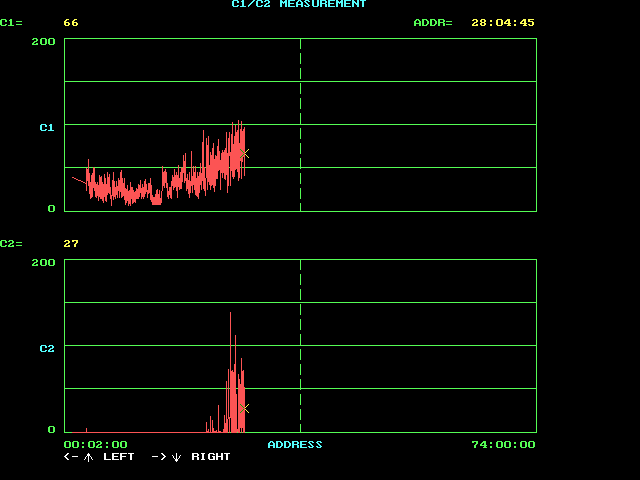Select the ADDR value 28:04:45
This screenshot has width=640, height=480.
(x=503, y=22)
